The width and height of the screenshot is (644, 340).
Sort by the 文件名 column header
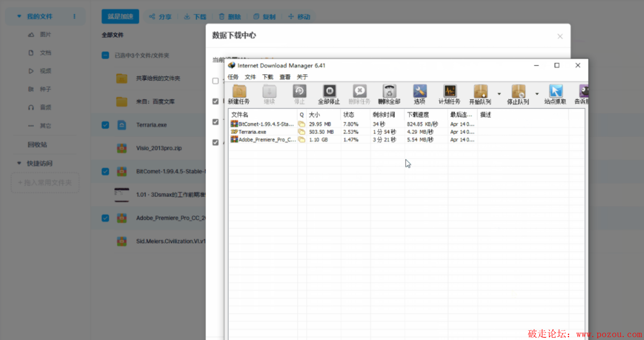click(263, 115)
